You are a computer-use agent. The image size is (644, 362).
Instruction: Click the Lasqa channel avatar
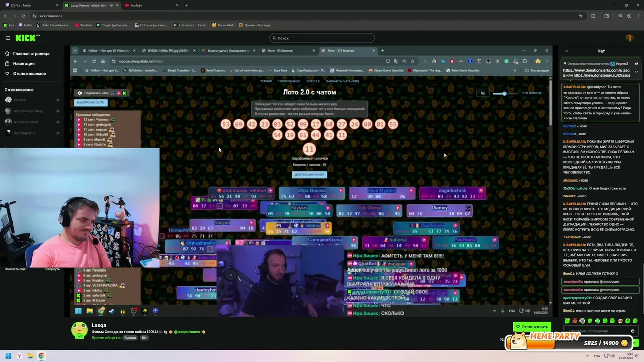click(x=79, y=330)
